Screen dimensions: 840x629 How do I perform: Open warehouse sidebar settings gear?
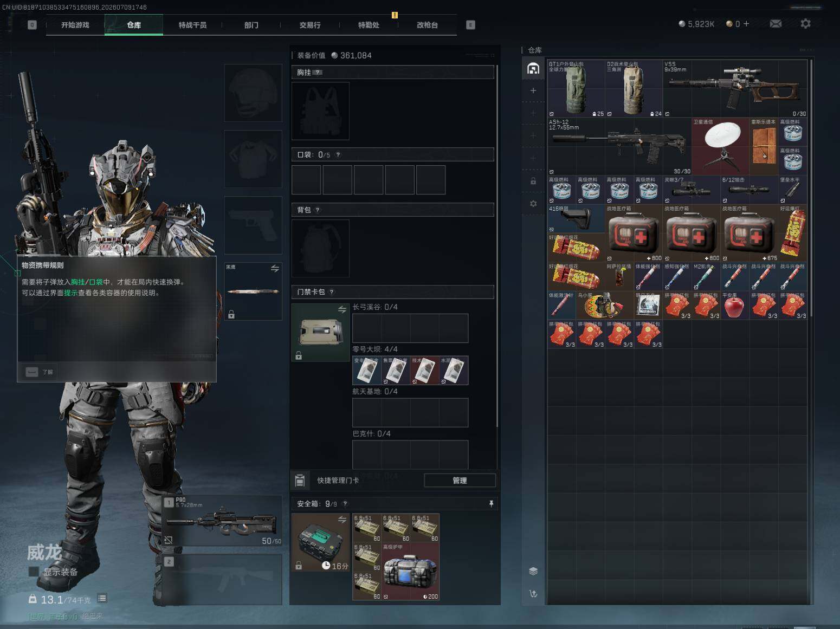(x=533, y=204)
